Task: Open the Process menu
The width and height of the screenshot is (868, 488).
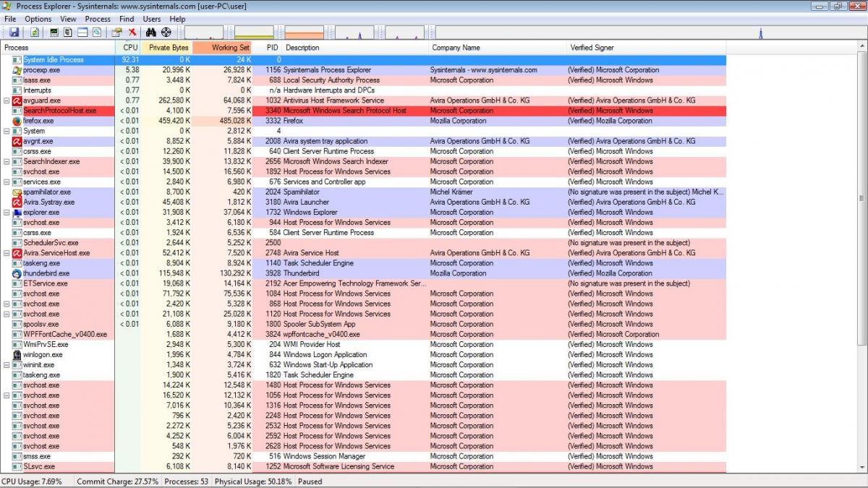Action: coord(98,19)
